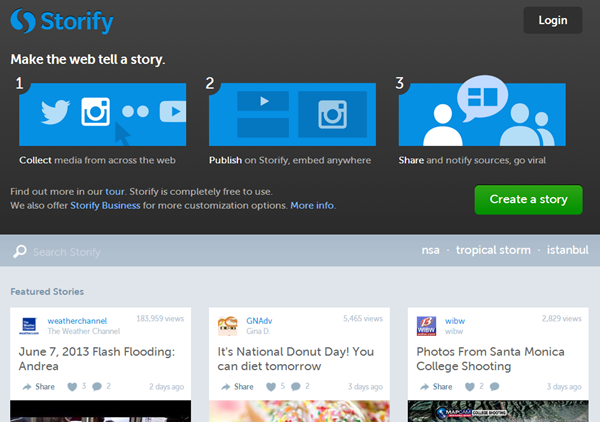Select the nsa trending topic
Image resolution: width=600 pixels, height=422 pixels.
click(430, 250)
